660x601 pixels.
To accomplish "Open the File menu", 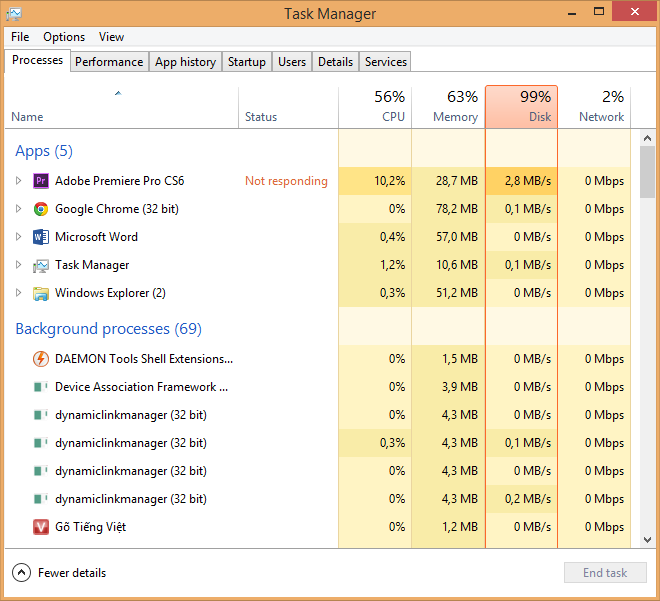I will pyautogui.click(x=20, y=37).
